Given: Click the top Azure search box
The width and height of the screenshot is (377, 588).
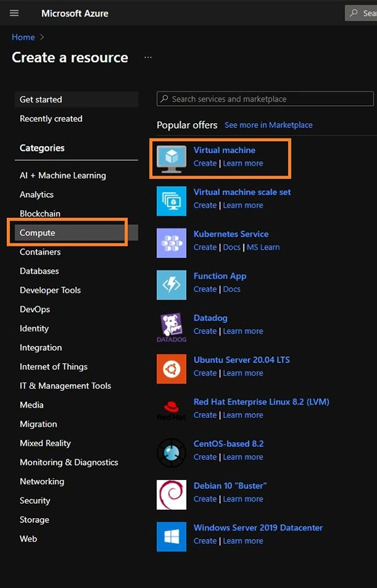Looking at the screenshot, I should point(361,13).
